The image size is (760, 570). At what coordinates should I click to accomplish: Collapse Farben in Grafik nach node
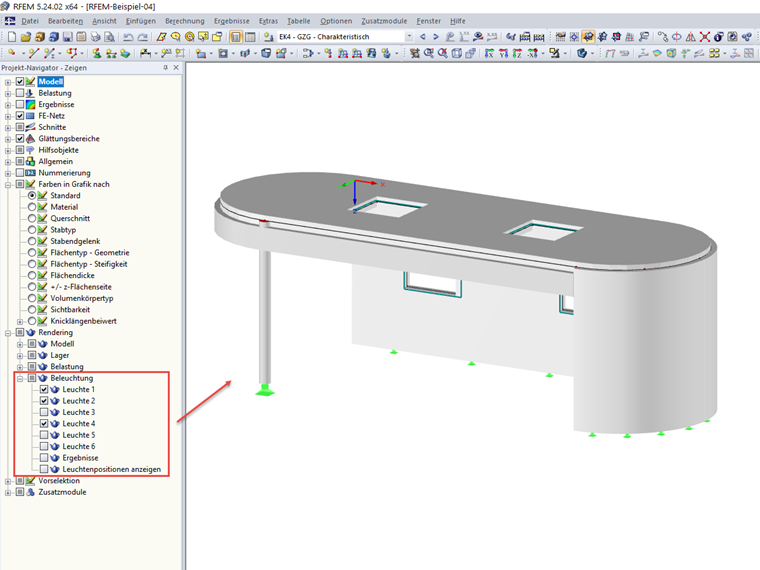pos(8,184)
